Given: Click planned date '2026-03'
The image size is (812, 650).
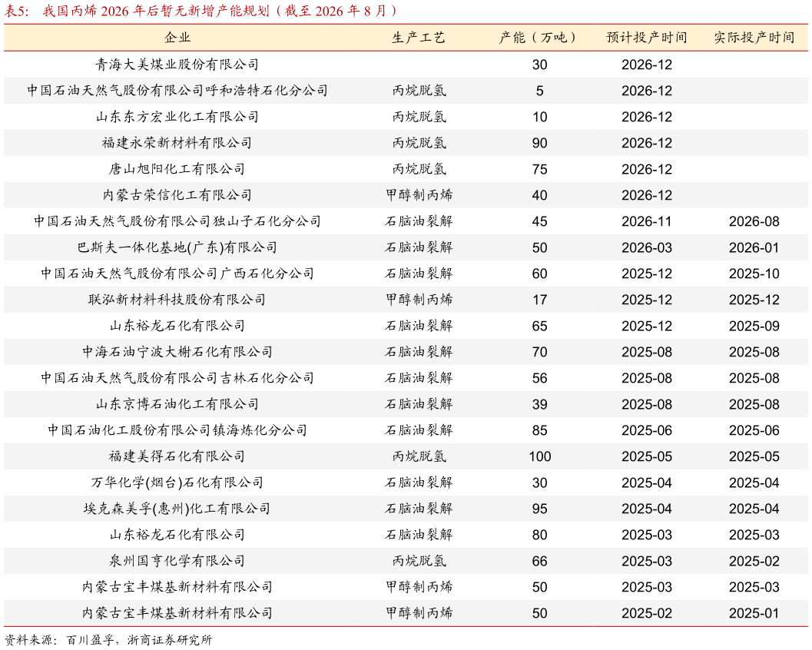Looking at the screenshot, I should (x=647, y=247).
